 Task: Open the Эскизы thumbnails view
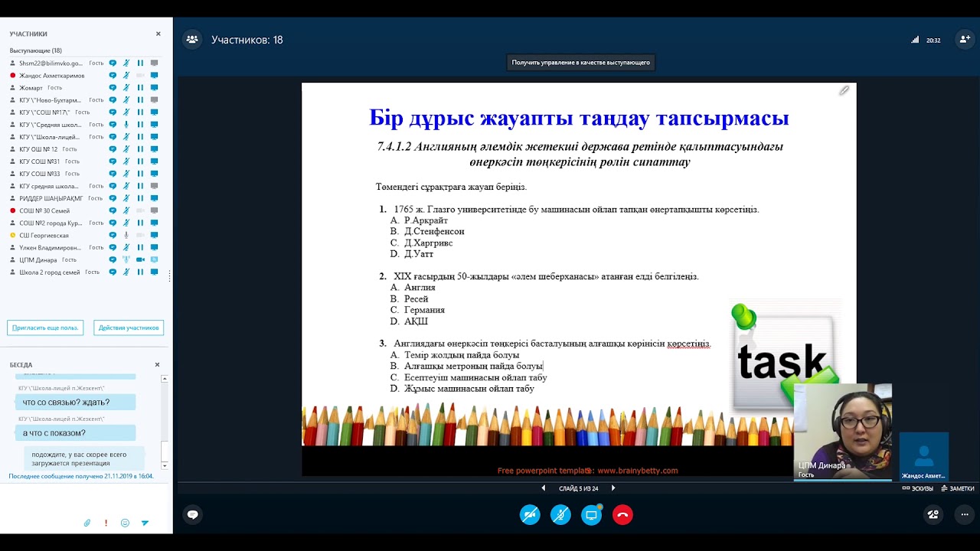918,488
